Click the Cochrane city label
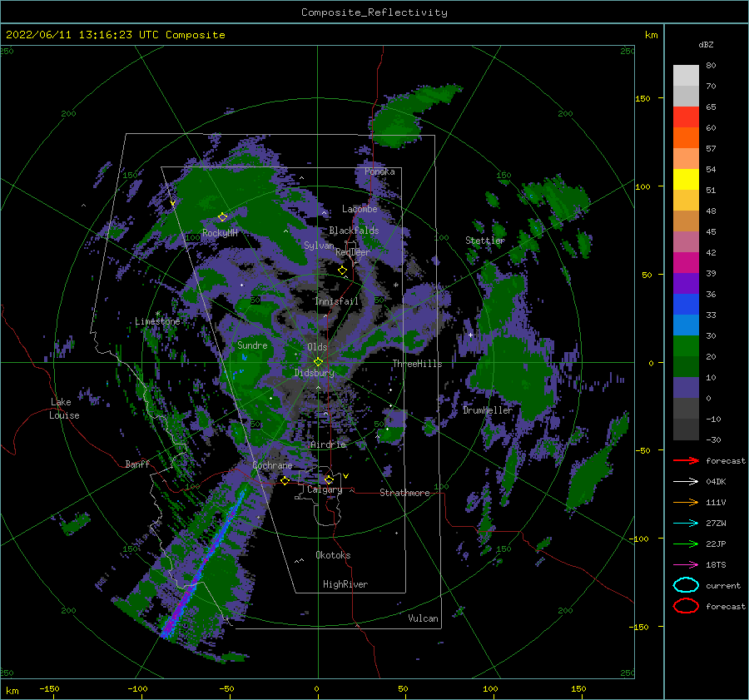 pyautogui.click(x=272, y=465)
